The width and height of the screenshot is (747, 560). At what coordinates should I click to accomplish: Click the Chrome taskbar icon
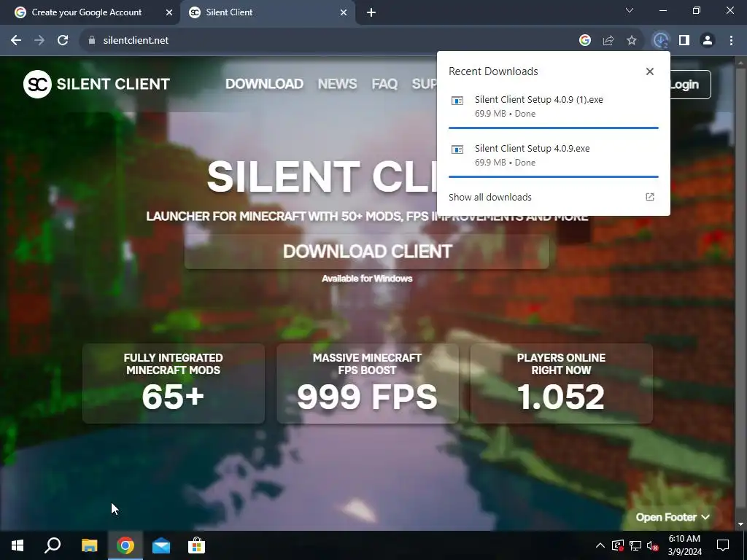[125, 545]
